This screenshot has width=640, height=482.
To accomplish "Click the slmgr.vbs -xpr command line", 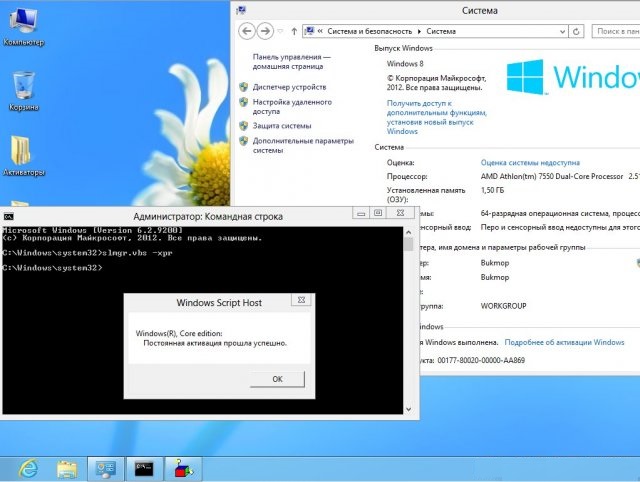I will point(137,253).
